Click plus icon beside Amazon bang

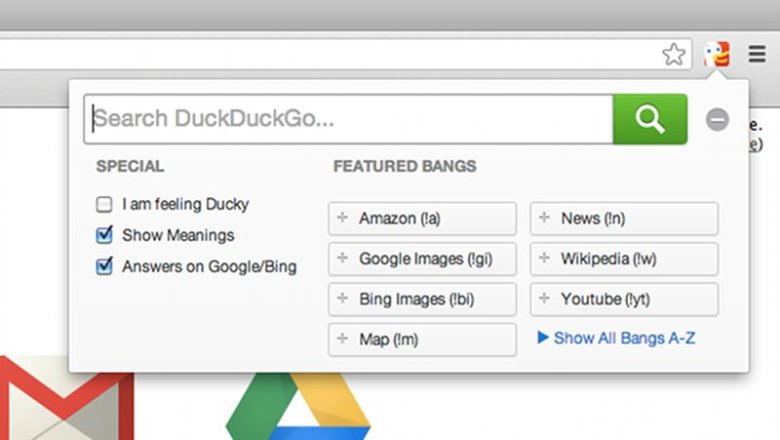342,217
